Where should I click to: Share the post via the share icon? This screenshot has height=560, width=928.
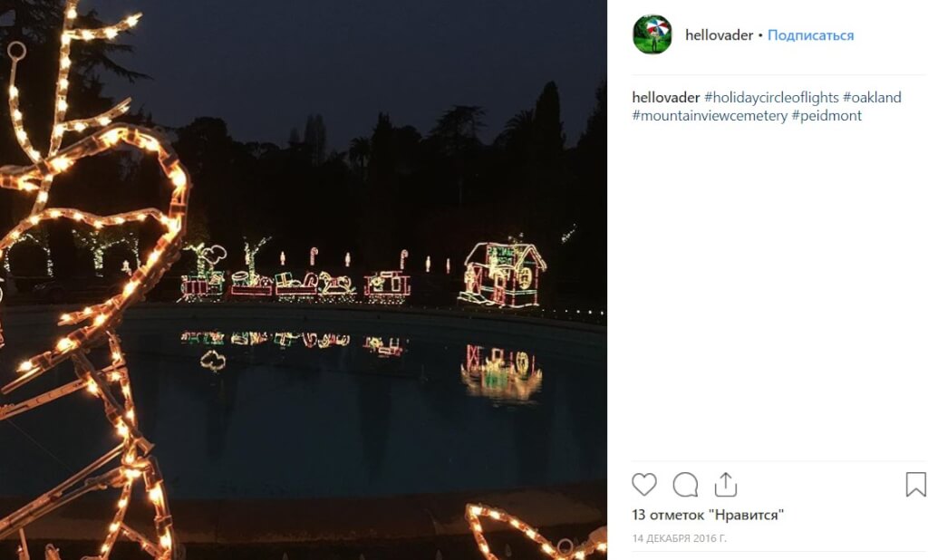[726, 485]
